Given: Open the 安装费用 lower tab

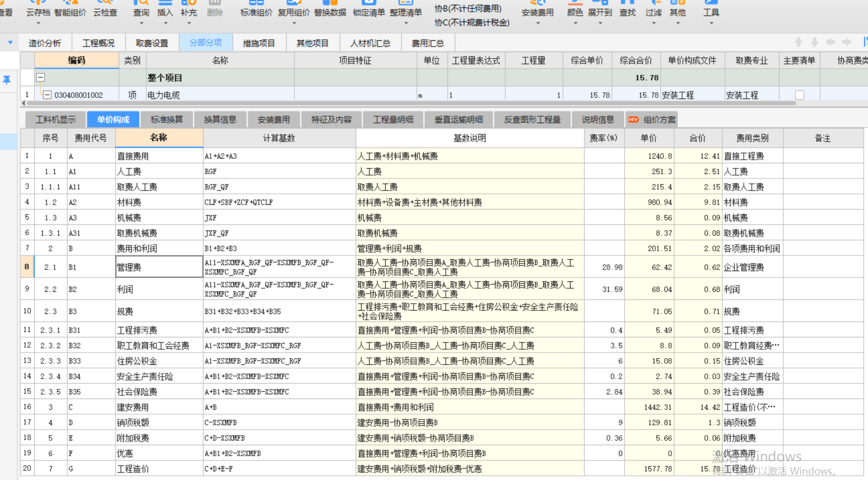Looking at the screenshot, I should [274, 119].
